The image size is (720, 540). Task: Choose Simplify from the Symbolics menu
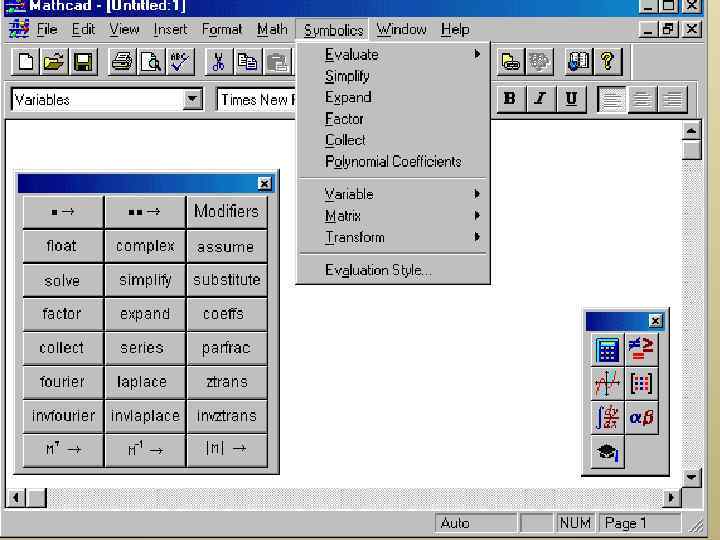click(x=394, y=76)
